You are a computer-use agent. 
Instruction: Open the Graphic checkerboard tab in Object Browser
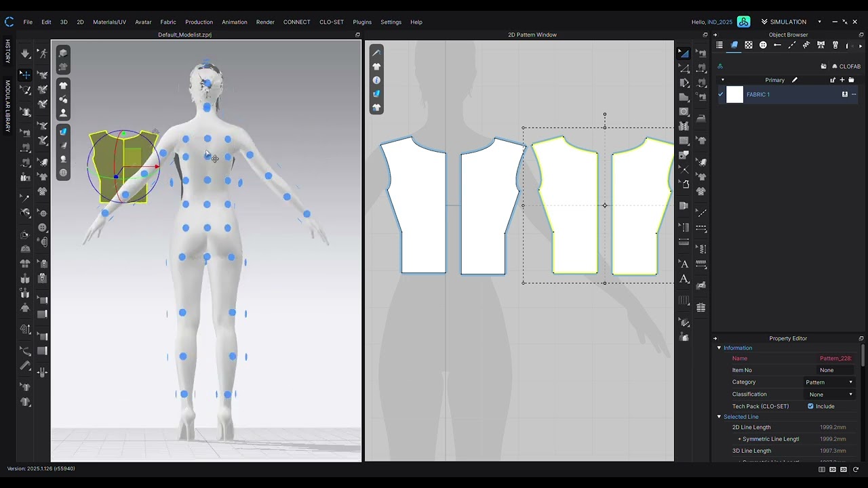coord(749,45)
